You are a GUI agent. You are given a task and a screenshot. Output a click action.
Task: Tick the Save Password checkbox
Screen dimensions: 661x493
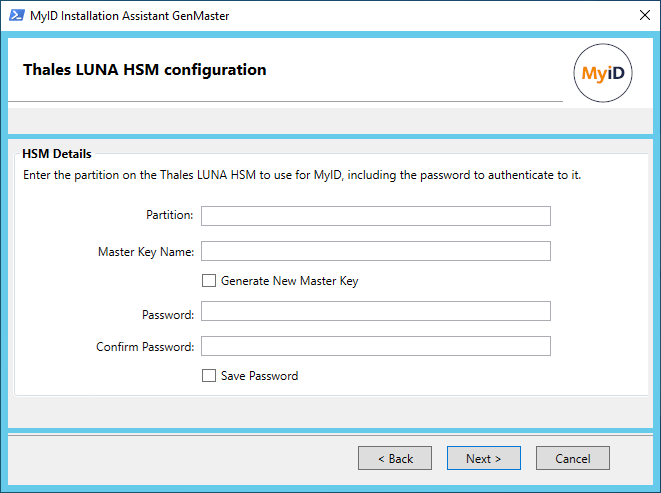[209, 375]
